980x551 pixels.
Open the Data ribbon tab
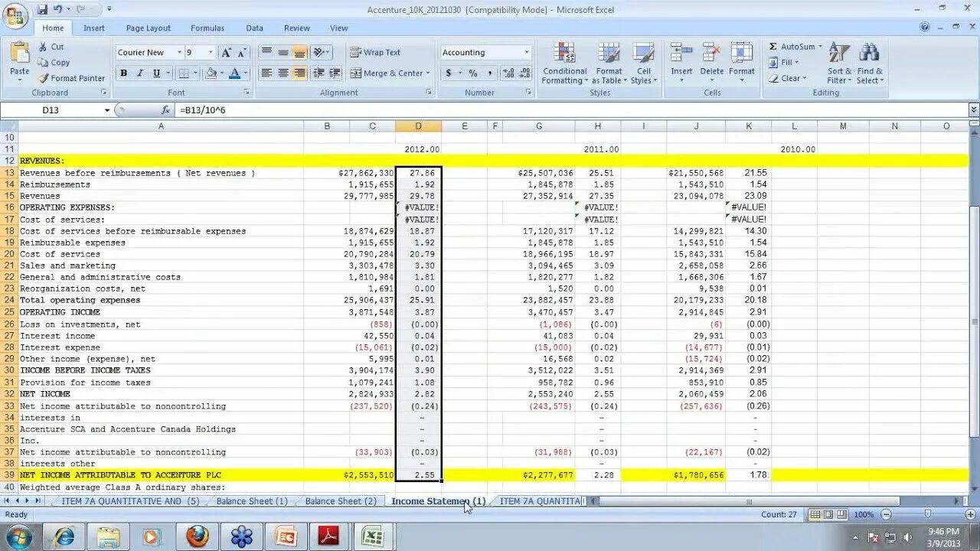tap(255, 28)
